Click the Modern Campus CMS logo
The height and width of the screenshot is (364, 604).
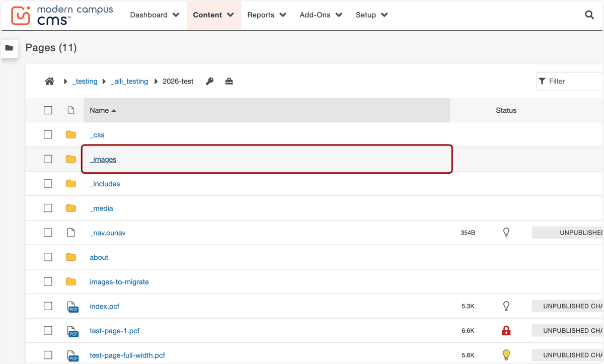[x=61, y=15]
